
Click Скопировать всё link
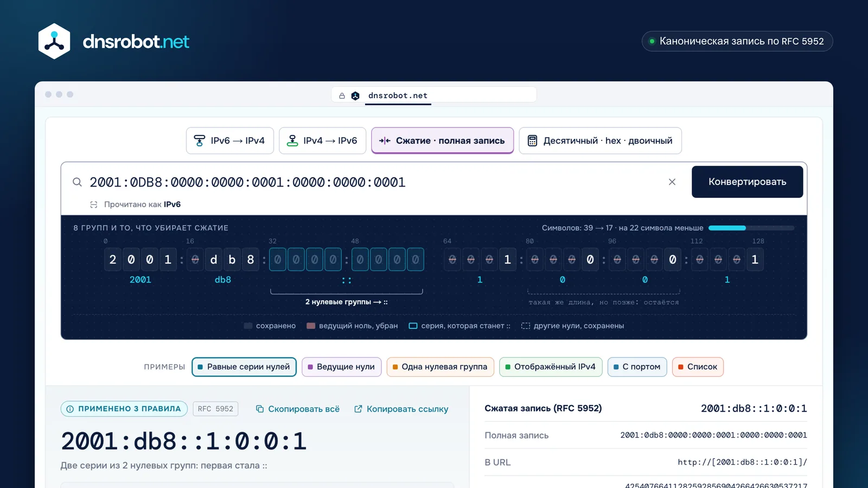click(x=298, y=409)
